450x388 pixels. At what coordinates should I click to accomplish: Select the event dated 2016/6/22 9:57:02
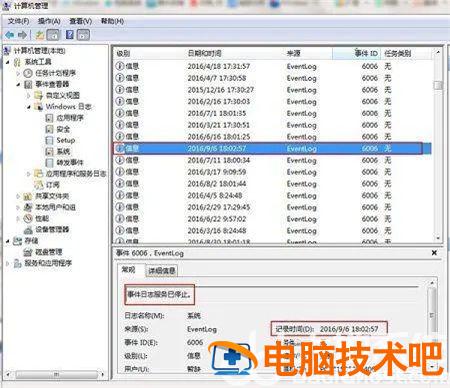tap(273, 219)
